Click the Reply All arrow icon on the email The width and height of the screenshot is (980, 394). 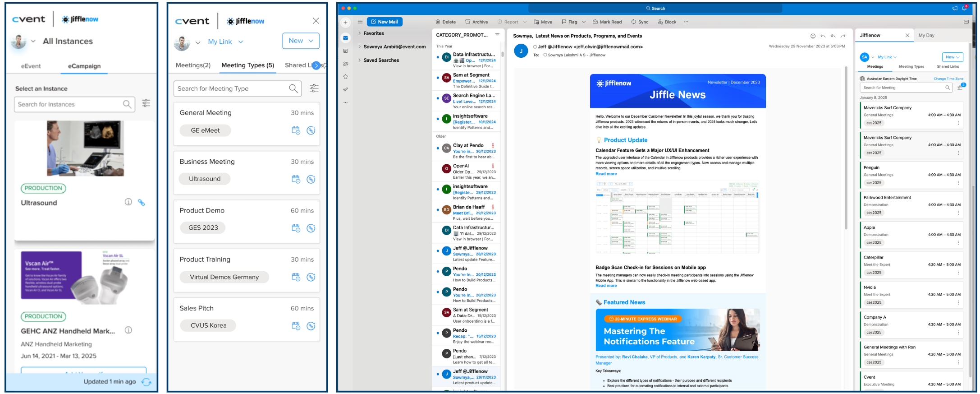coord(833,36)
